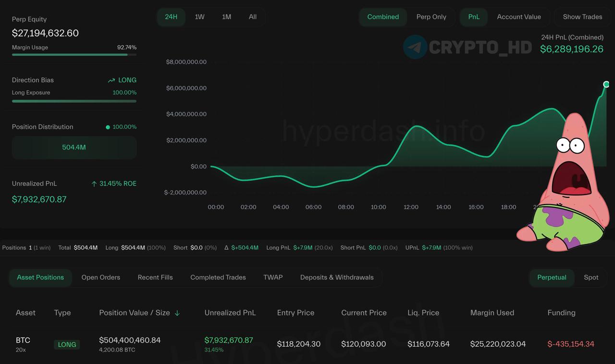Switch chart to Account Value
615x364 pixels.
click(519, 17)
